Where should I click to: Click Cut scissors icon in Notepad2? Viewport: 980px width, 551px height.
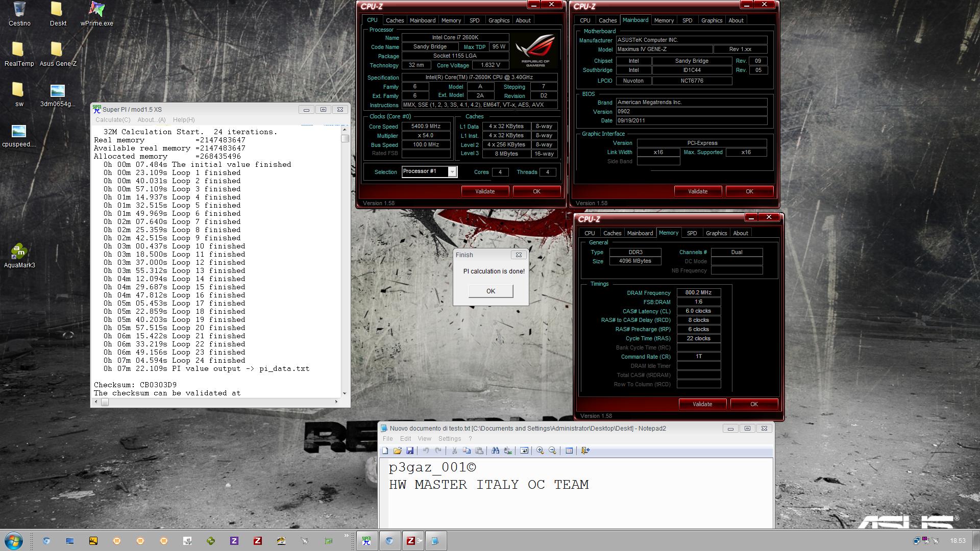454,450
